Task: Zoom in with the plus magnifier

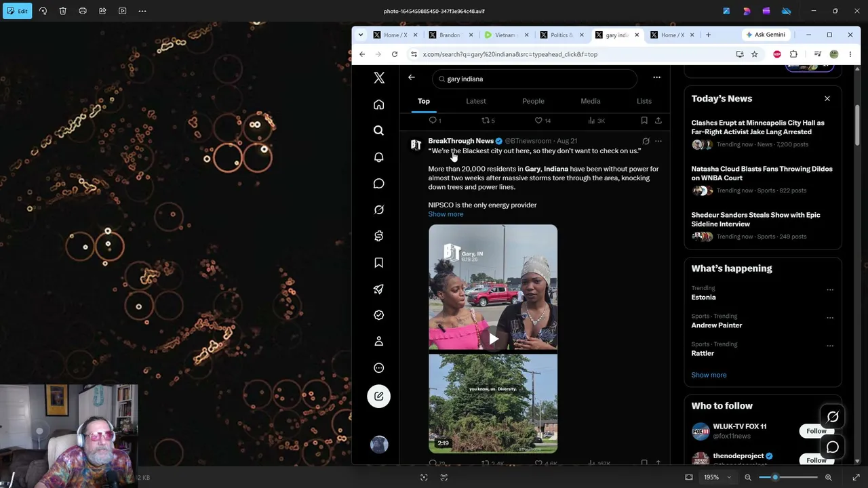Action: coord(828,477)
